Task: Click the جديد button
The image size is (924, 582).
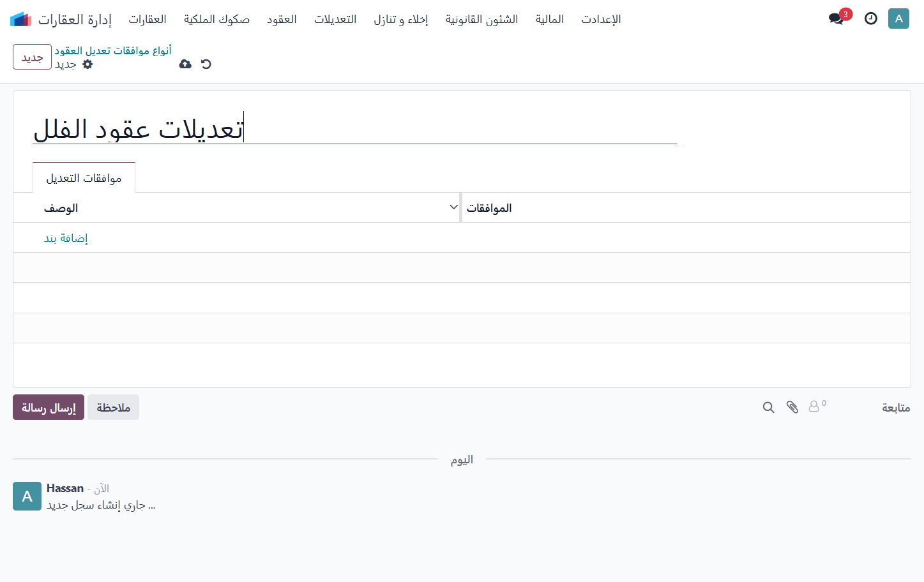Action: pos(32,57)
